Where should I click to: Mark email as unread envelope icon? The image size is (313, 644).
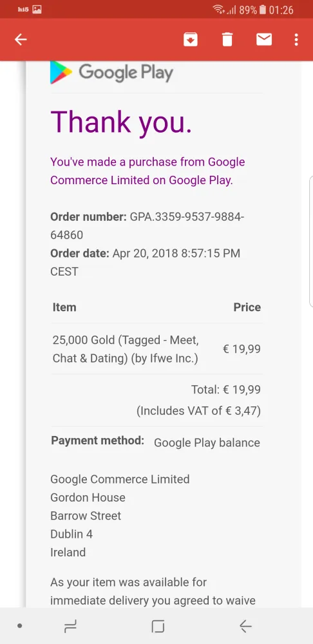pyautogui.click(x=263, y=39)
